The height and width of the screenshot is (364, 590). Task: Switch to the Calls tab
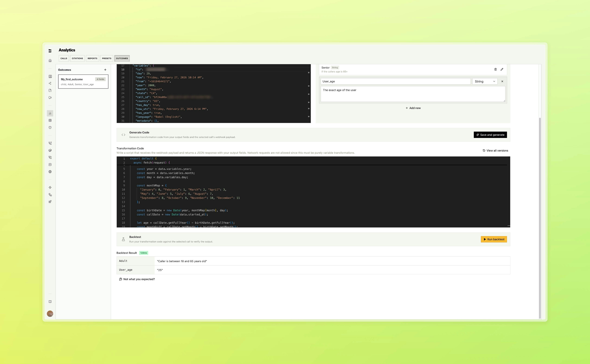pos(64,58)
